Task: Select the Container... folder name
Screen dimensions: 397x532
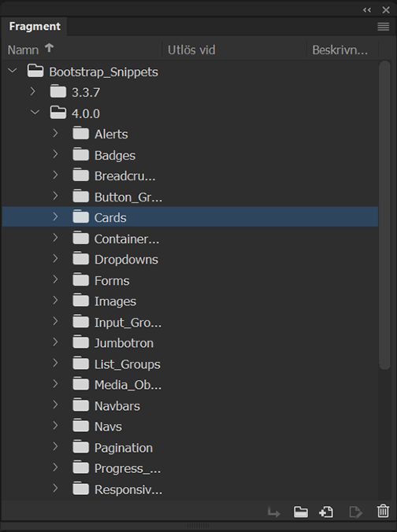Action: point(126,239)
